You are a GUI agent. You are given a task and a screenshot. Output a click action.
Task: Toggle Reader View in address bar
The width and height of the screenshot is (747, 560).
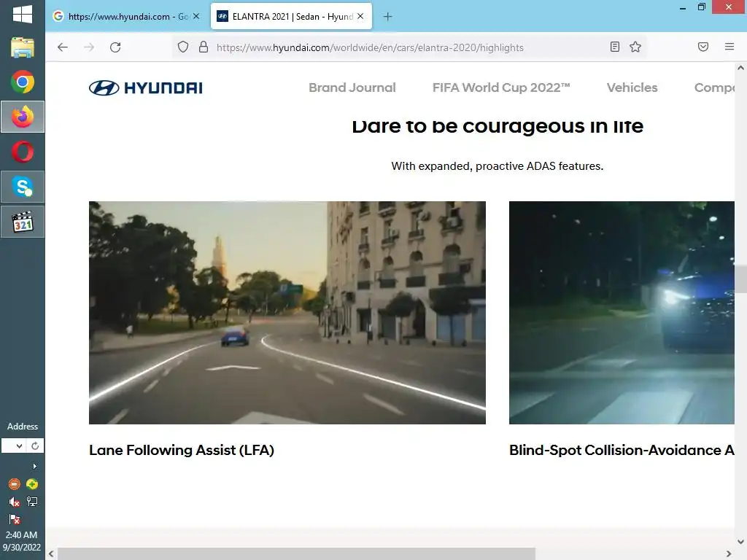pyautogui.click(x=615, y=47)
